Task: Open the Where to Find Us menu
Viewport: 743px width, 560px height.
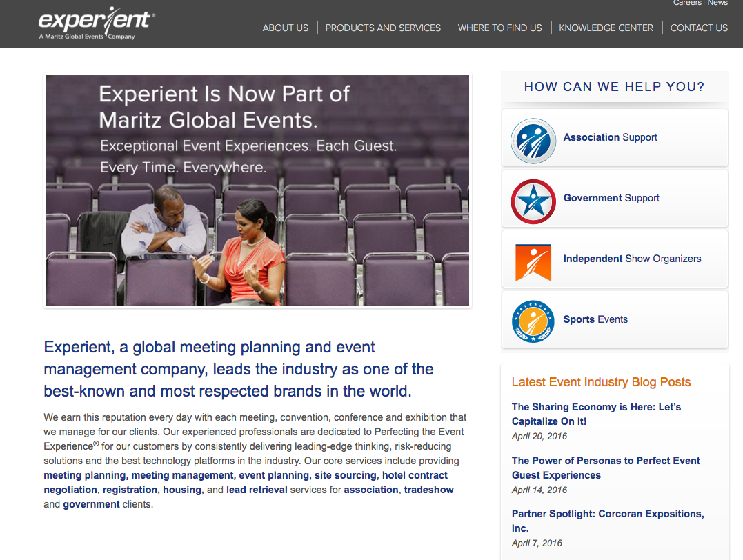Action: coord(499,28)
